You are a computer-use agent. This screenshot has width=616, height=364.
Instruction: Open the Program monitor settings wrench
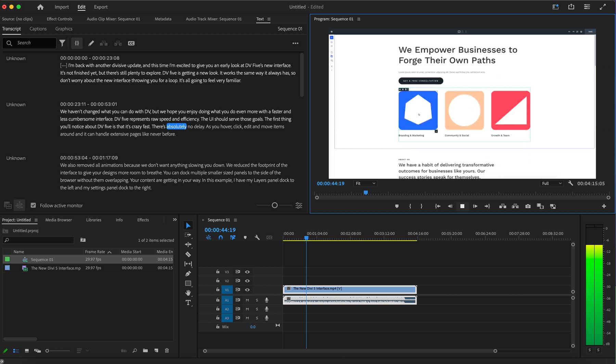tap(570, 183)
